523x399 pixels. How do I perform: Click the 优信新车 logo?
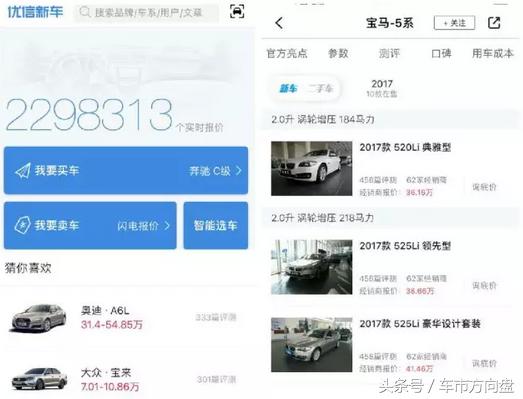point(35,12)
